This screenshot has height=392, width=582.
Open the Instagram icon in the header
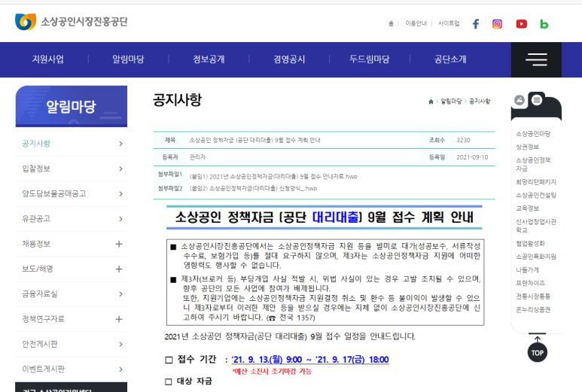pos(497,24)
